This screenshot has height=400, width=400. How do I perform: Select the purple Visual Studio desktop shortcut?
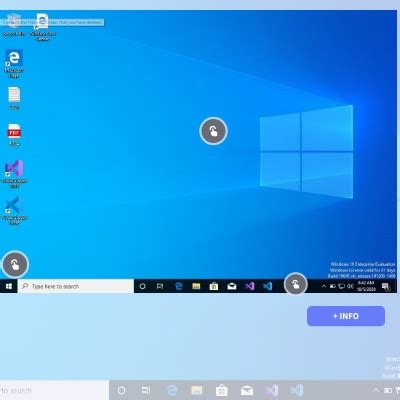click(14, 174)
